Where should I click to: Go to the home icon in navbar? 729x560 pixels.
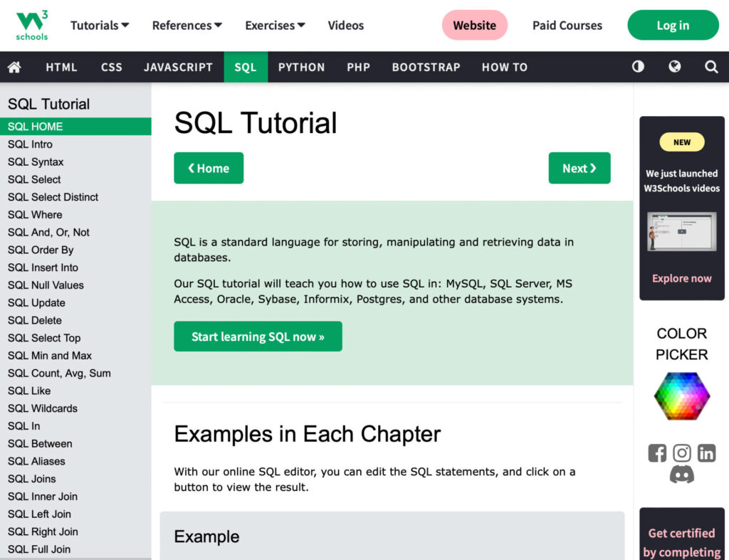[x=14, y=67]
